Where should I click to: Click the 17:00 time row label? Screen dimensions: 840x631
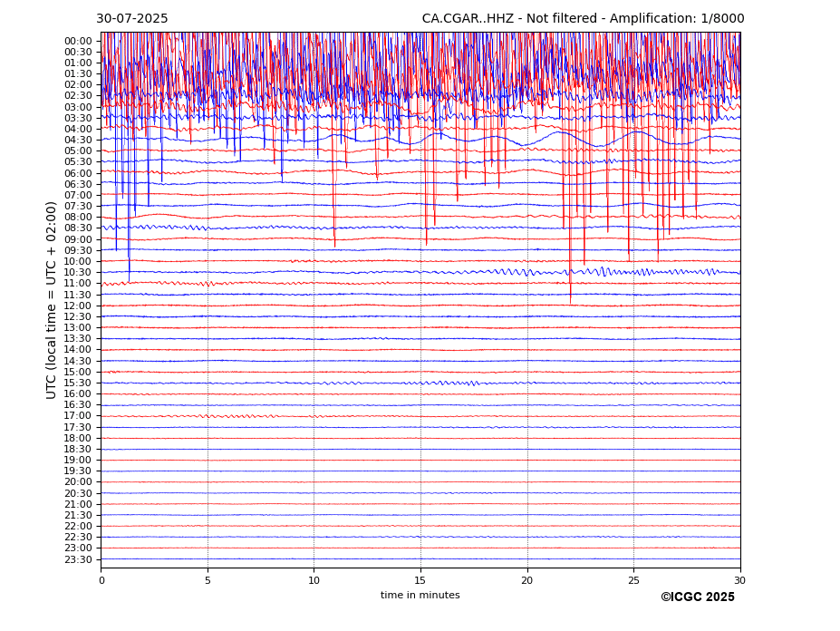click(x=78, y=416)
